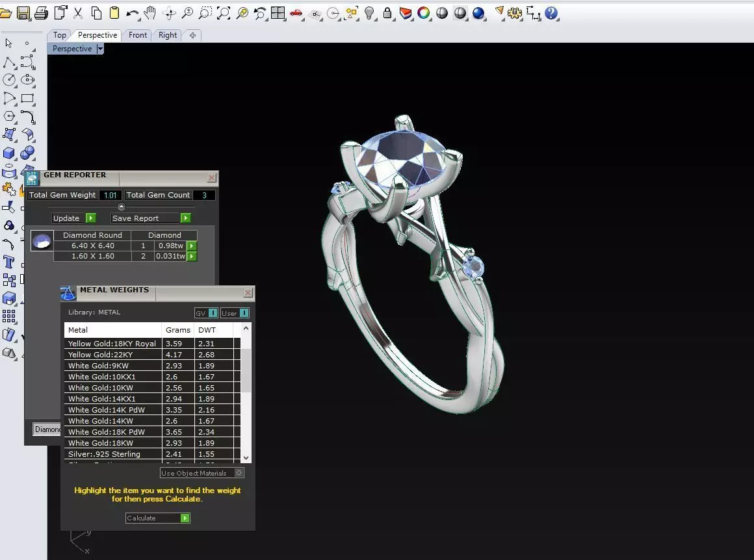The height and width of the screenshot is (560, 754).
Task: Select the Rectangle tool in sidebar
Action: pos(27,98)
